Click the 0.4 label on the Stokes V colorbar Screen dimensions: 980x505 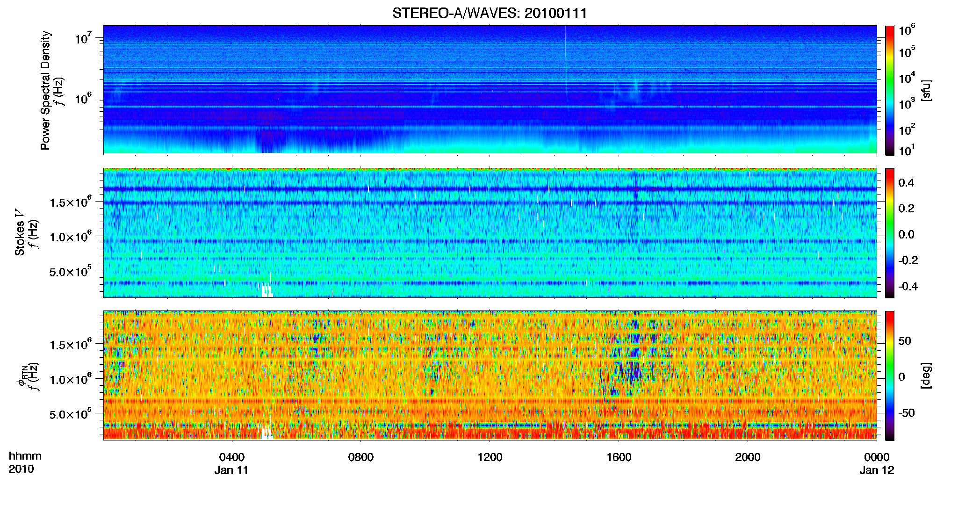pos(906,183)
